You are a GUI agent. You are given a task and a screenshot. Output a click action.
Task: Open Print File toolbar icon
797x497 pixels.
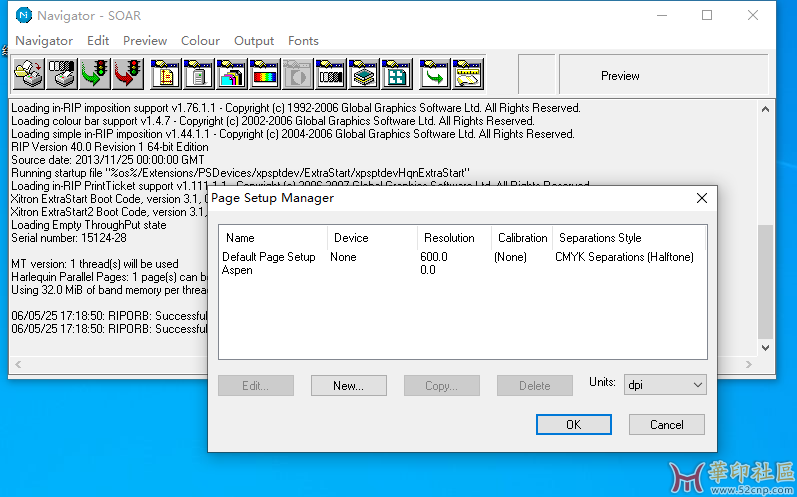coord(28,74)
